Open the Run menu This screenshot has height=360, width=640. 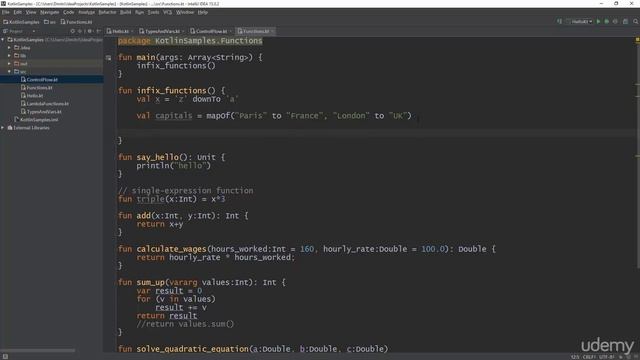[139, 12]
